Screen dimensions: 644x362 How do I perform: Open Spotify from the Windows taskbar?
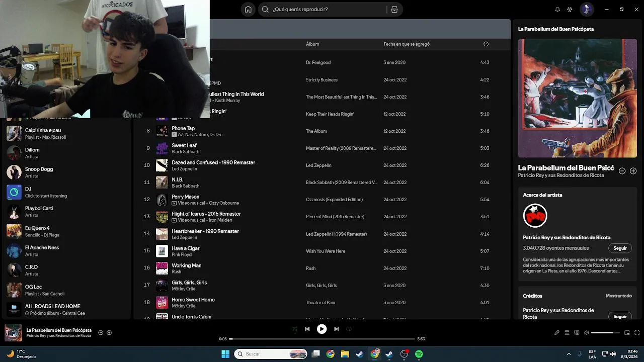(x=419, y=354)
